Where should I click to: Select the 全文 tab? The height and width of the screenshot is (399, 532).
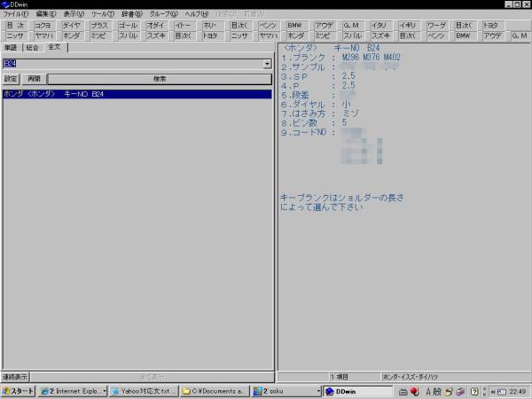pos(54,47)
